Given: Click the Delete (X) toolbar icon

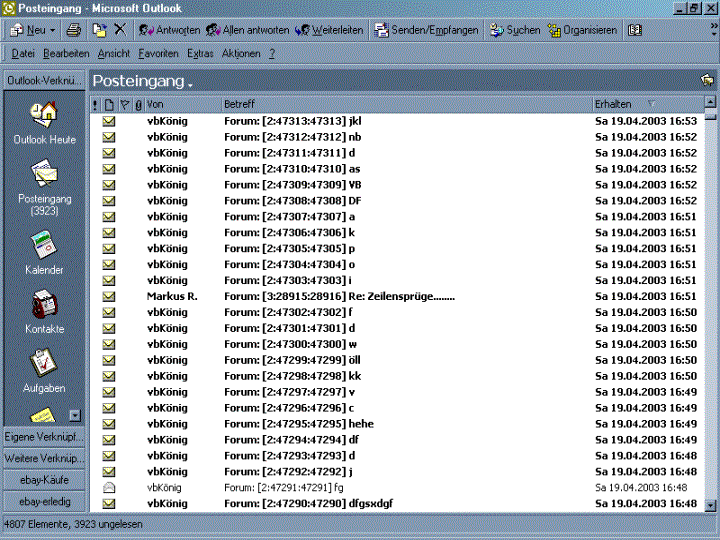Looking at the screenshot, I should pyautogui.click(x=120, y=30).
